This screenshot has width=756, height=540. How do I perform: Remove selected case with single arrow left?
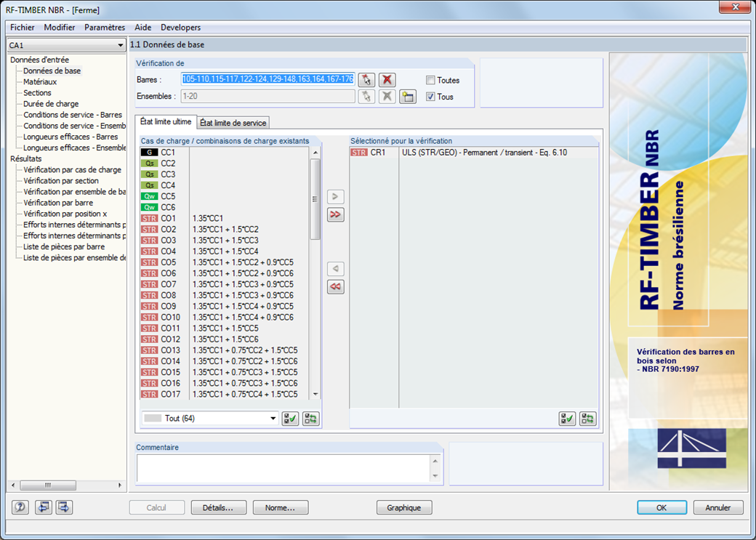tap(336, 269)
